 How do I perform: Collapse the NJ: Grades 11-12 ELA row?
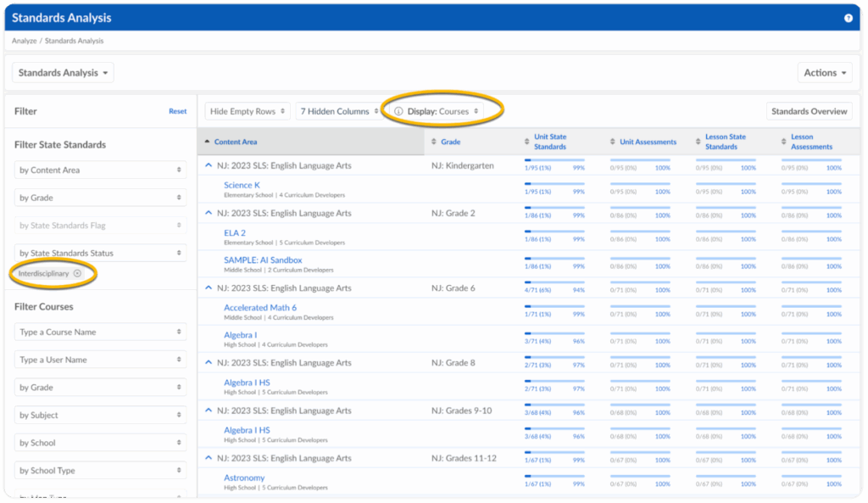pyautogui.click(x=209, y=458)
